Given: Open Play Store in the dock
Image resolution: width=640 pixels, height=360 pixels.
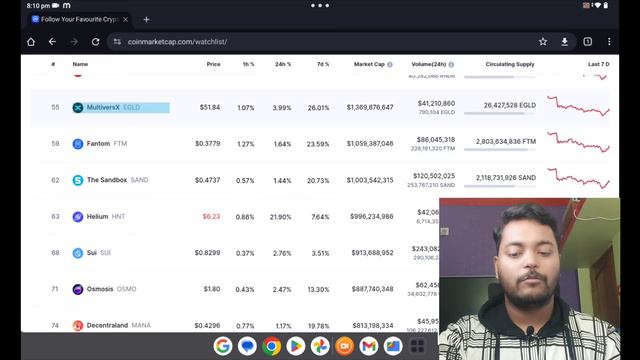Looking at the screenshot, I should 296,346.
